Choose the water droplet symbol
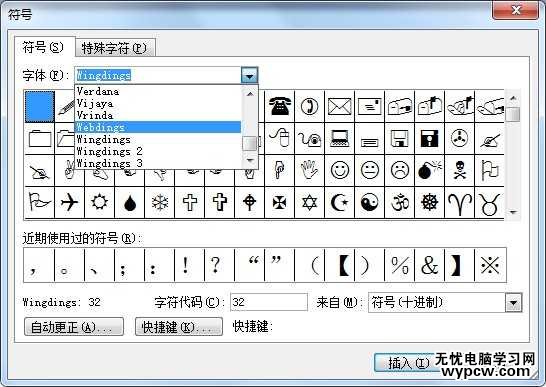The height and width of the screenshot is (387, 546). click(x=130, y=203)
